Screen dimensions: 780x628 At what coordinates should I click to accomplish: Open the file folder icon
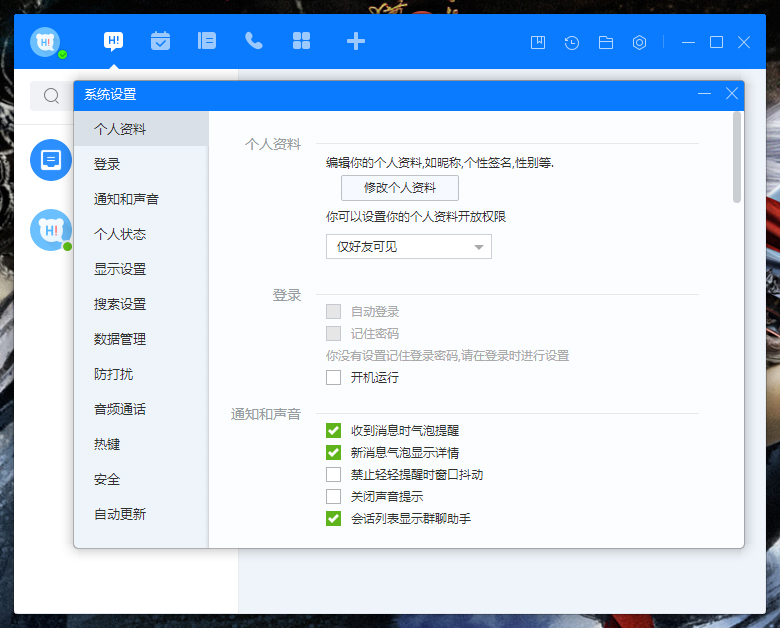(606, 42)
